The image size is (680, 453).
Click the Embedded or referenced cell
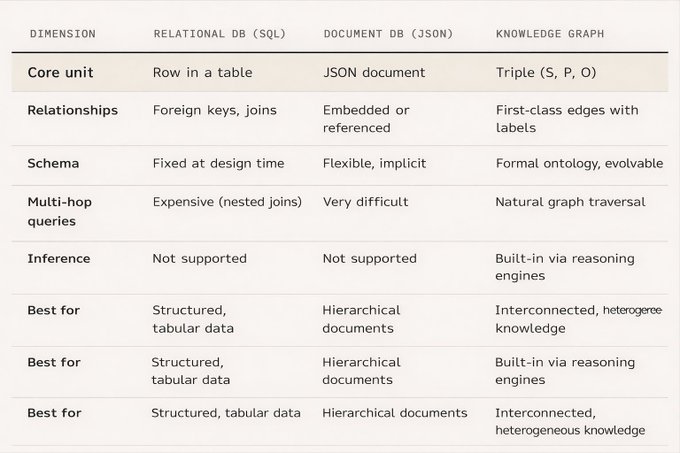[x=366, y=119]
